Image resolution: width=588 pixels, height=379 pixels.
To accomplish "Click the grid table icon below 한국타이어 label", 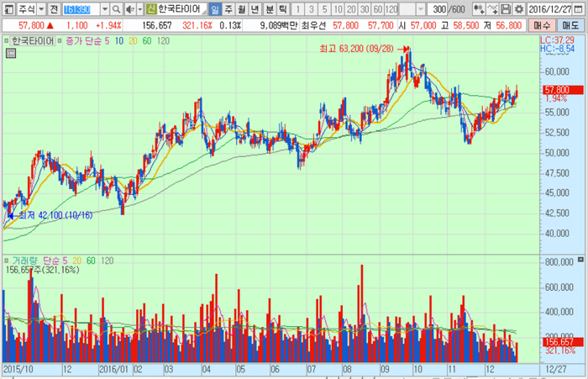I will tap(9, 52).
